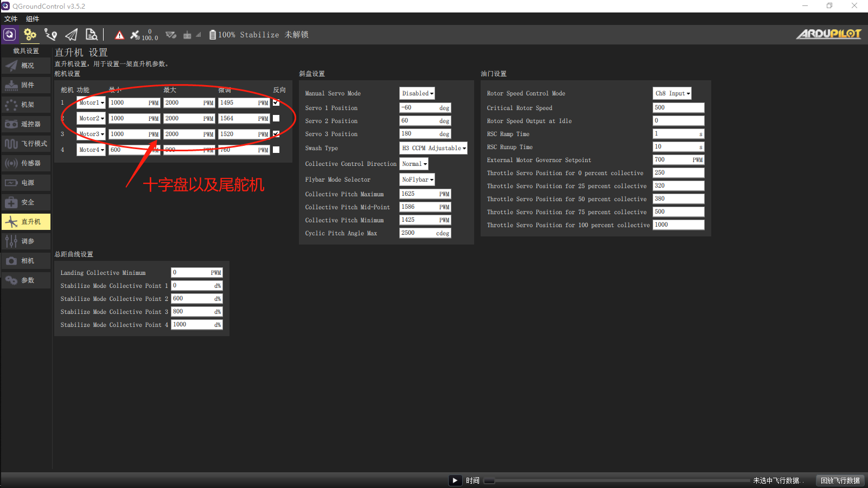Click the 回放飞行数据 replay button
Viewport: 868px width, 488px height.
click(840, 480)
